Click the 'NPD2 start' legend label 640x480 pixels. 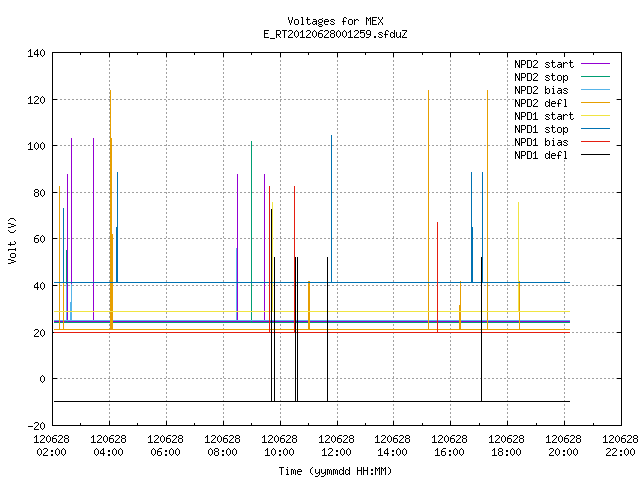[544, 64]
